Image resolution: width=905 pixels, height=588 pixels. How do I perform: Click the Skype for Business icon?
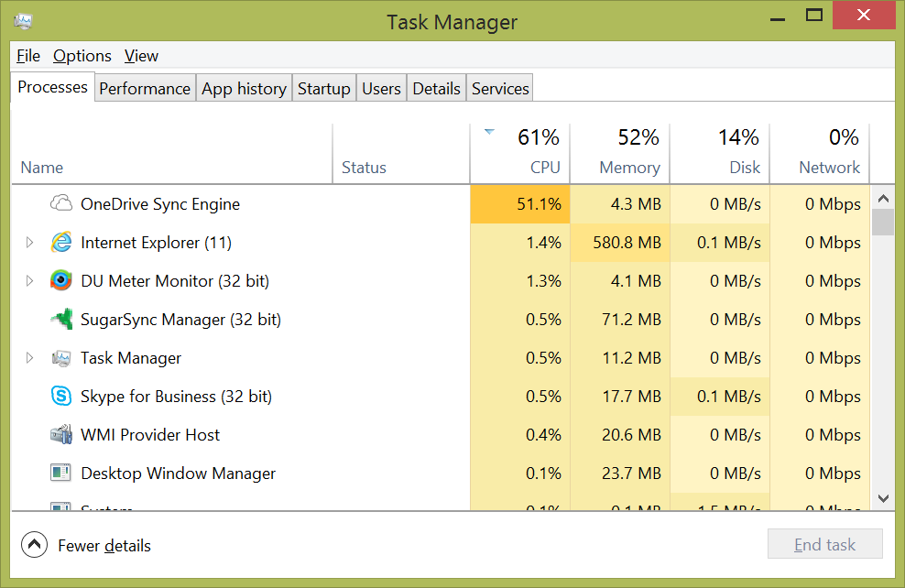tap(61, 397)
